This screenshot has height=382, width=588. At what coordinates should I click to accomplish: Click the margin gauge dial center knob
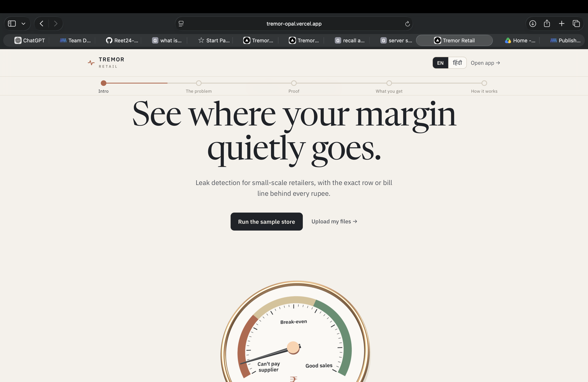294,348
